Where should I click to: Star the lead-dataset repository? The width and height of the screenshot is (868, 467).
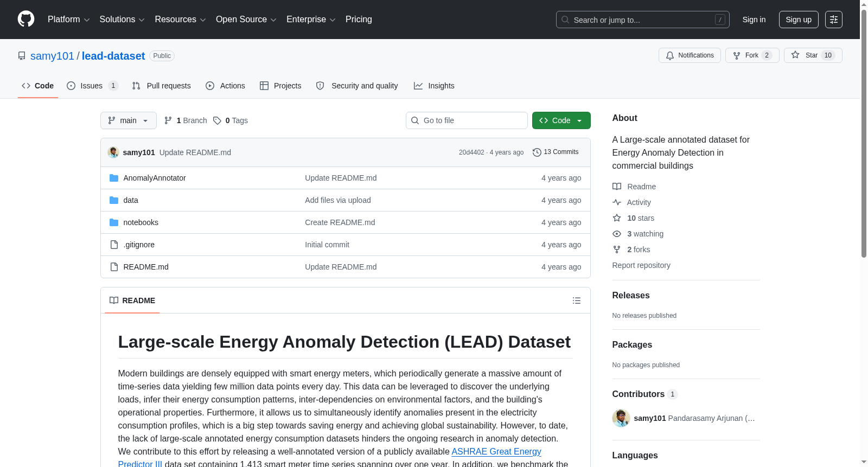[x=813, y=55]
